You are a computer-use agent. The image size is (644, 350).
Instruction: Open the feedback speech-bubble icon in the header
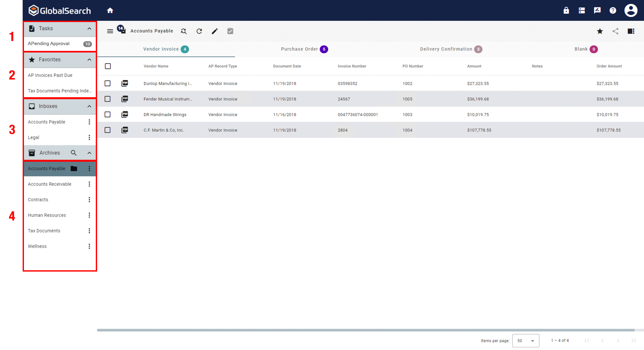coord(597,10)
